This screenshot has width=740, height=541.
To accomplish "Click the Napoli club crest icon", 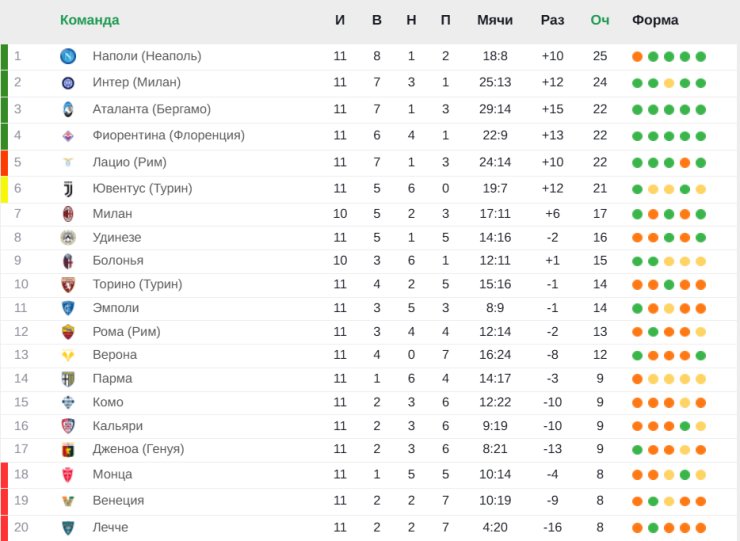I will (68, 56).
